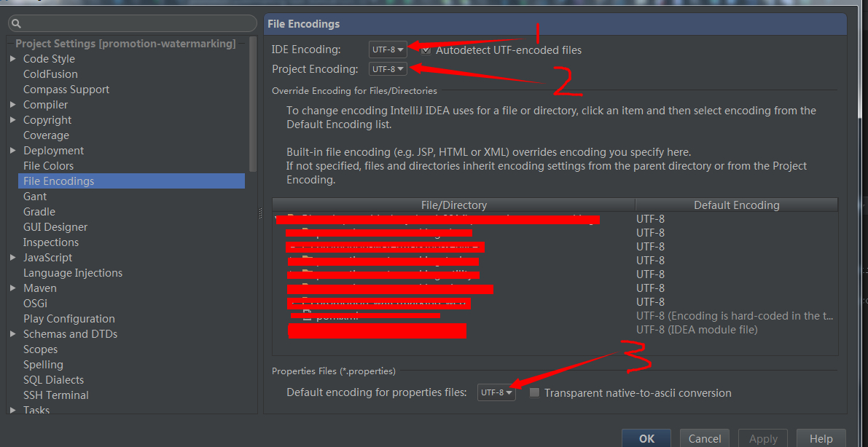Open the Project Encoding dropdown
This screenshot has width=868, height=447.
tap(388, 69)
